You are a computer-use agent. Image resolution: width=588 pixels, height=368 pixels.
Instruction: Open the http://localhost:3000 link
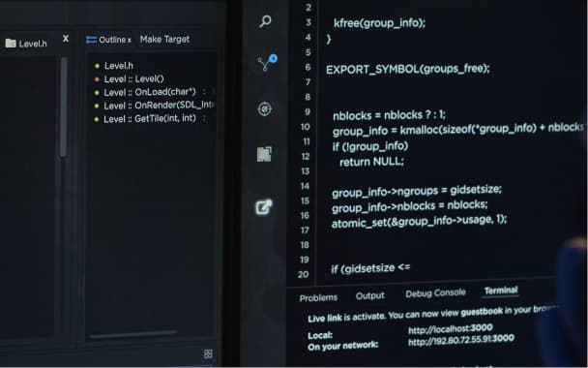[x=450, y=329]
